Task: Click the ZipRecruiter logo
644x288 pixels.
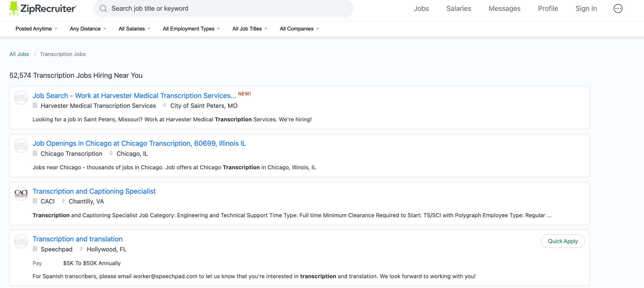Action: tap(43, 9)
